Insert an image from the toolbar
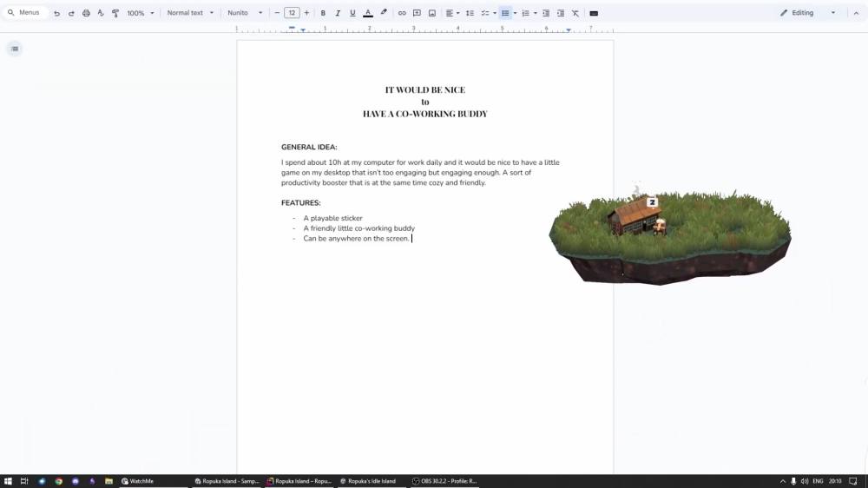Image resolution: width=868 pixels, height=488 pixels. 432,13
